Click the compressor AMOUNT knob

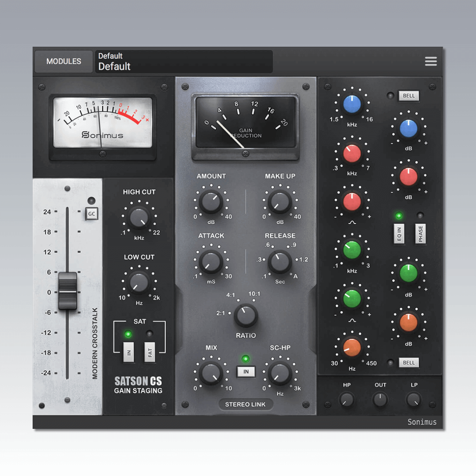[211, 201]
